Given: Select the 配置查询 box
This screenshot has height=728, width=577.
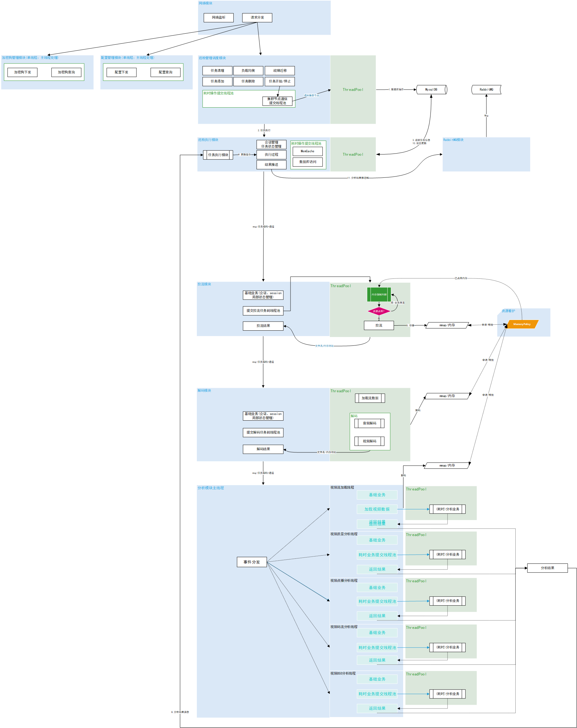Looking at the screenshot, I should pyautogui.click(x=165, y=72).
